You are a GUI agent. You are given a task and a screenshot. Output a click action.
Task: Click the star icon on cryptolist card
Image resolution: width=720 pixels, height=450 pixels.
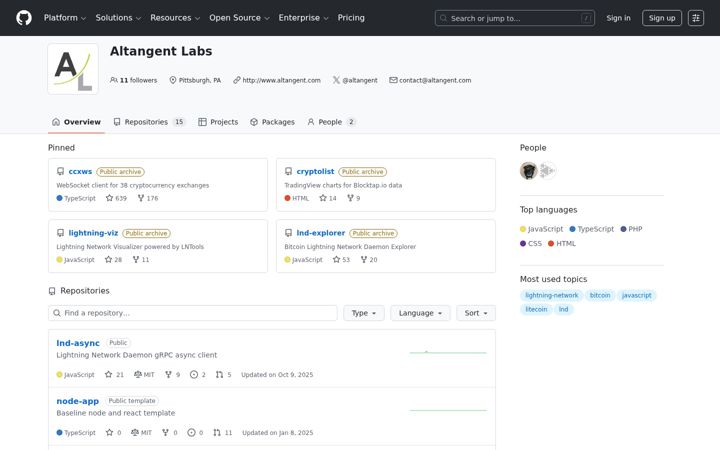pos(323,198)
